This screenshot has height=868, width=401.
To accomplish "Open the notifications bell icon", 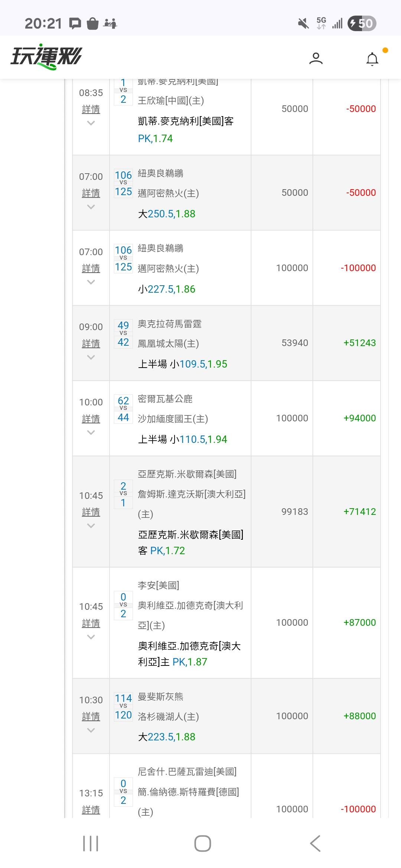I will [372, 59].
